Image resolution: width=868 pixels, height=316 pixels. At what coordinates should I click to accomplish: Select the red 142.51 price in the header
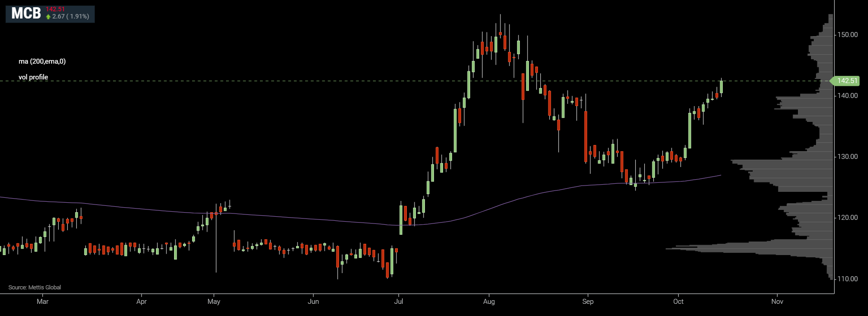click(x=55, y=9)
